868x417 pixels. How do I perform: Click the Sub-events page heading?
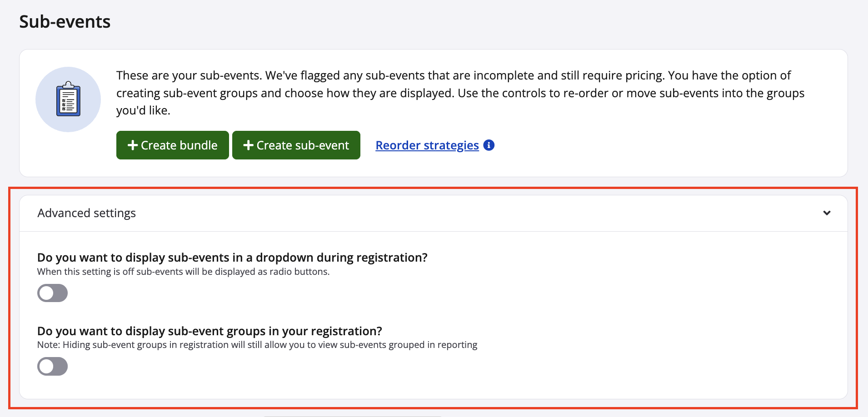point(65,22)
